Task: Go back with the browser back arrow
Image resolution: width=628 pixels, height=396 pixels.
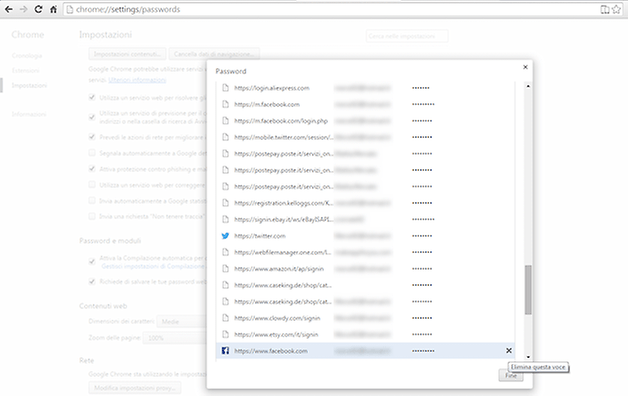Action: click(x=9, y=9)
